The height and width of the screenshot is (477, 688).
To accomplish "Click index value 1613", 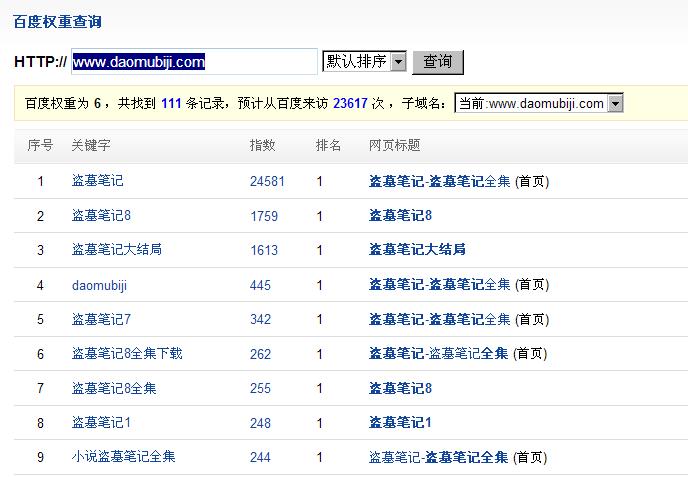I will [x=264, y=250].
